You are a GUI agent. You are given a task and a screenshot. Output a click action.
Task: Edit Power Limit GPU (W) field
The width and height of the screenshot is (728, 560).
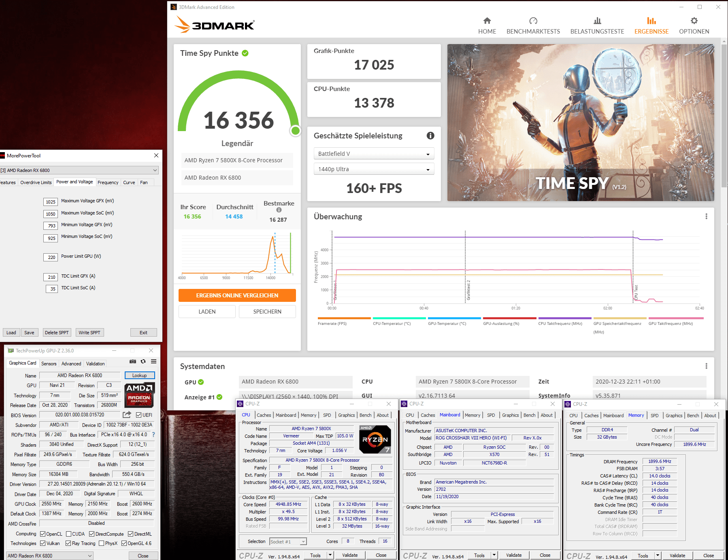(x=51, y=257)
